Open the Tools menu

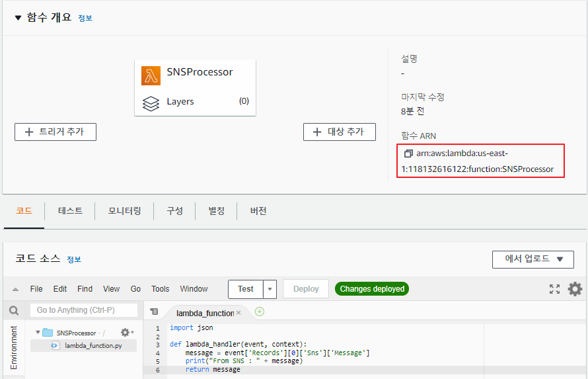(160, 289)
